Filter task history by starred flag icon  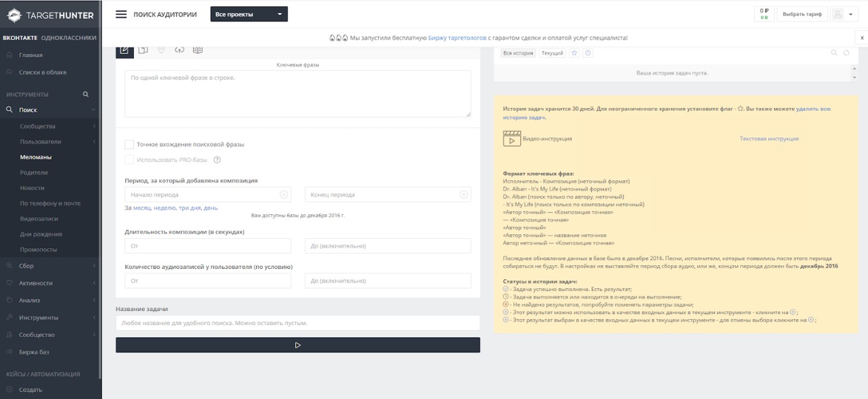click(x=574, y=53)
